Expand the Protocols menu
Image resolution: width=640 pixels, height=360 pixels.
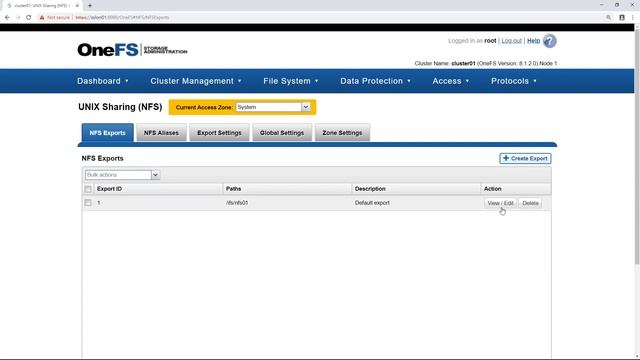pyautogui.click(x=514, y=81)
